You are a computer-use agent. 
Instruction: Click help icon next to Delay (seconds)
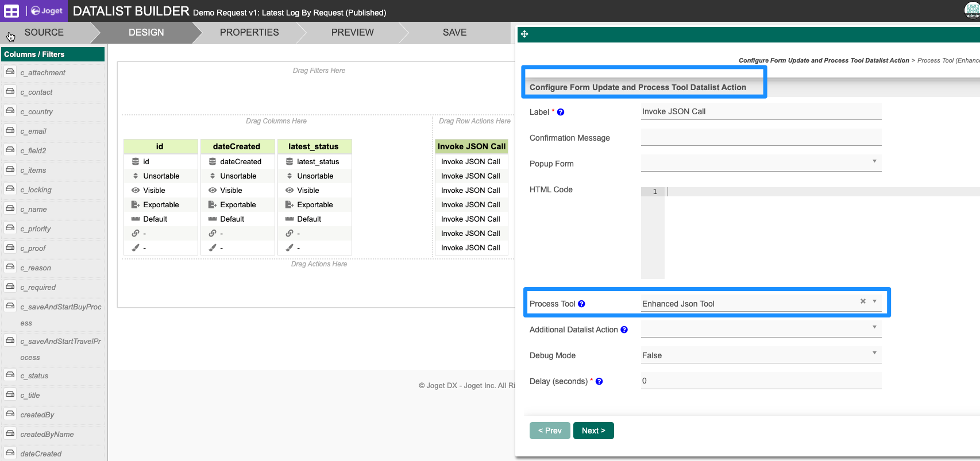[599, 382]
